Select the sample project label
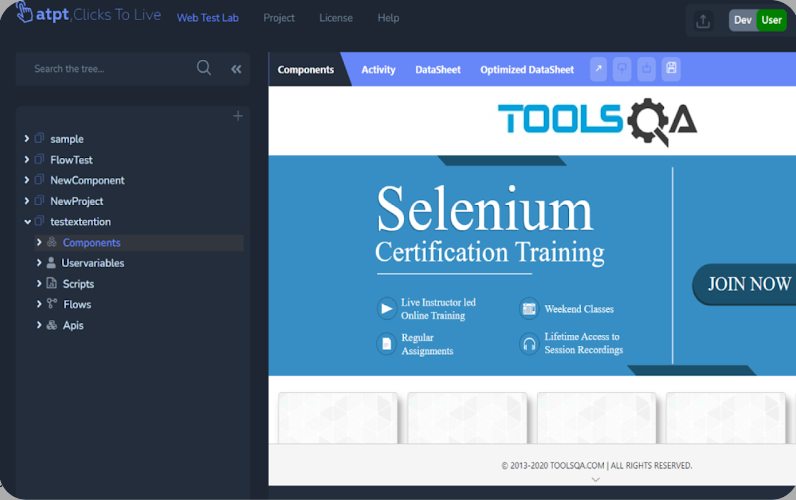 tap(67, 139)
